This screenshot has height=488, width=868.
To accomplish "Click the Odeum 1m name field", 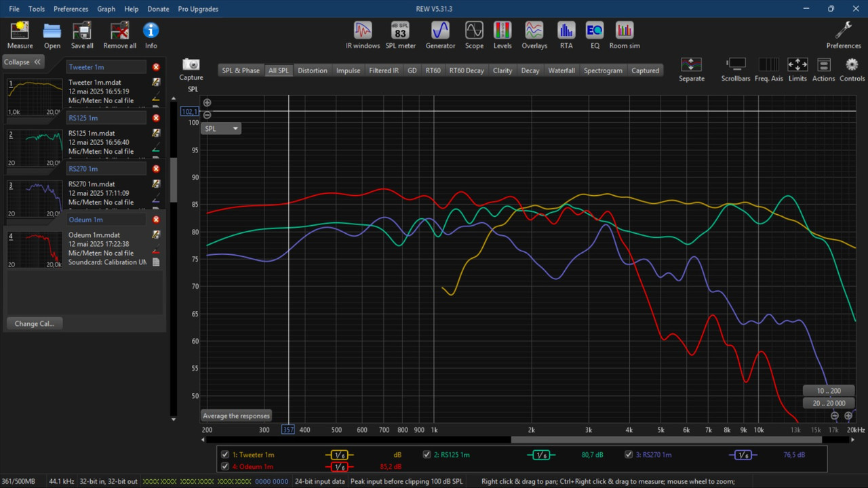I will pyautogui.click(x=106, y=220).
